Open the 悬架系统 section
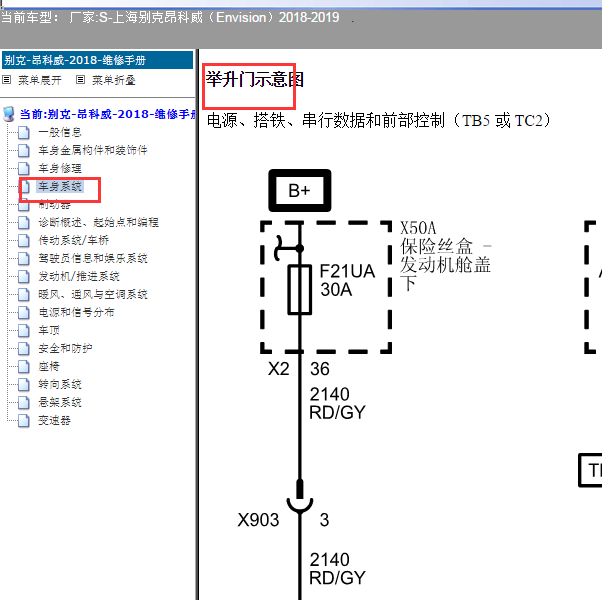This screenshot has height=600, width=602. tap(60, 402)
